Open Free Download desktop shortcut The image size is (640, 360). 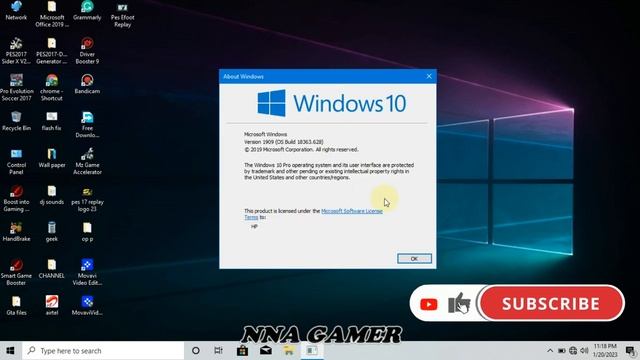tap(87, 124)
